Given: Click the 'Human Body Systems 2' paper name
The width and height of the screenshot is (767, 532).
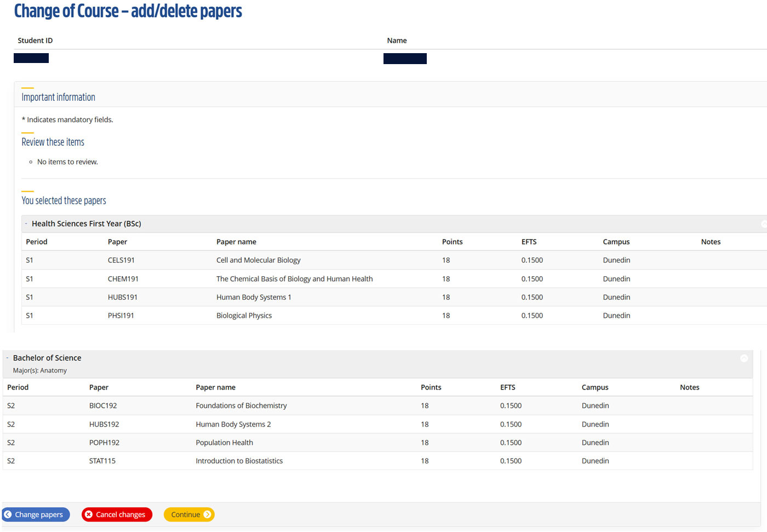Looking at the screenshot, I should click(233, 424).
